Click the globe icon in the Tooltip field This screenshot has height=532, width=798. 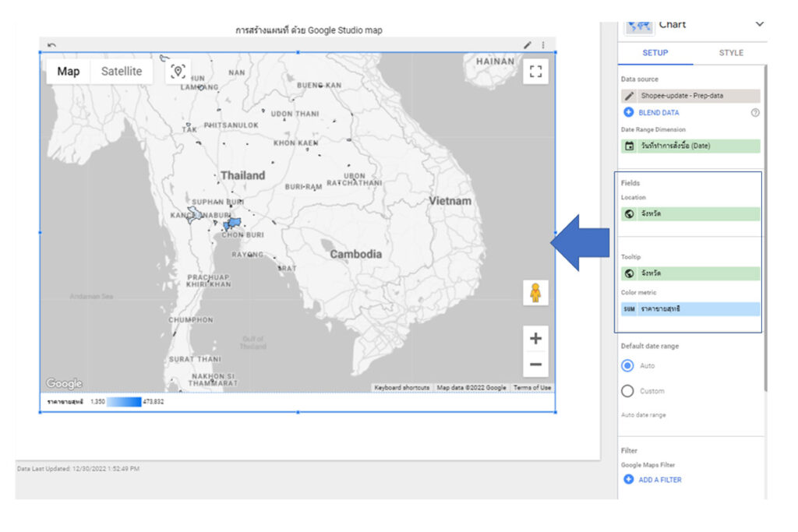[x=630, y=273]
